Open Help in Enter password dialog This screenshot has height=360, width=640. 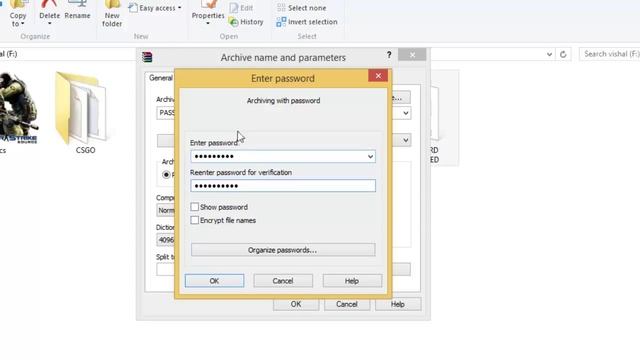coord(352,281)
